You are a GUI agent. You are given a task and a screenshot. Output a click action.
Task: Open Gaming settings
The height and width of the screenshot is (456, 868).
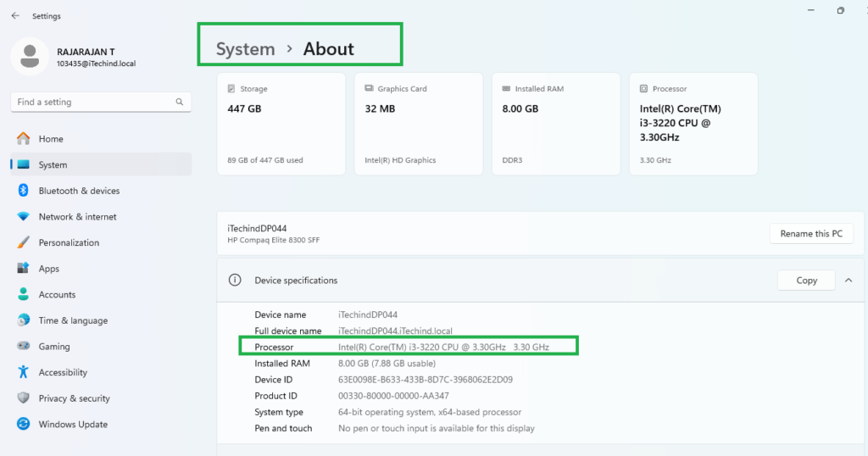[101, 347]
